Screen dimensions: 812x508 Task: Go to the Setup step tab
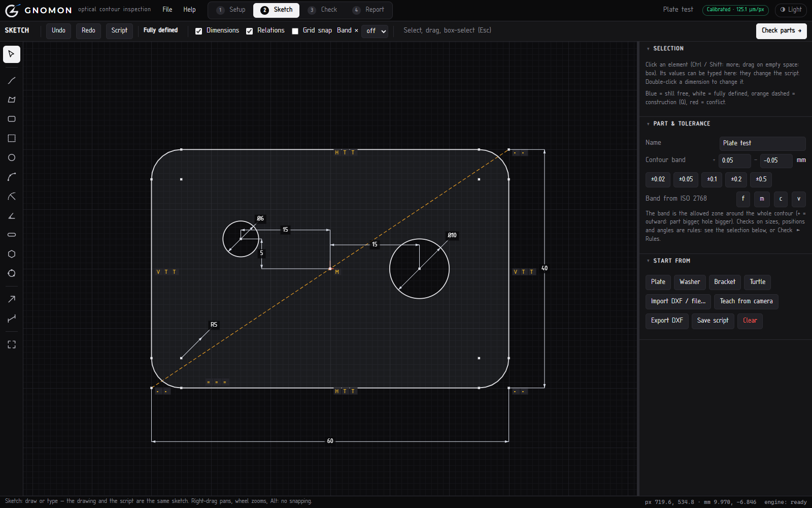pos(231,10)
